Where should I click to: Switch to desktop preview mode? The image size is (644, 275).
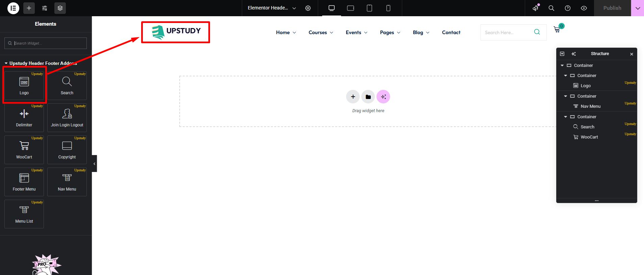click(x=332, y=8)
